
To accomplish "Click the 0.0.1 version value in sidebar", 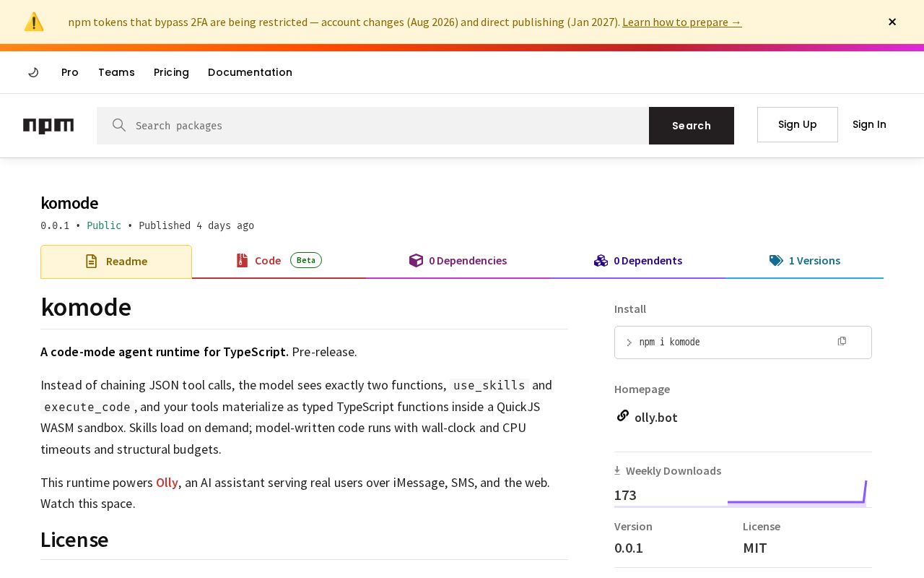I will click(x=629, y=548).
